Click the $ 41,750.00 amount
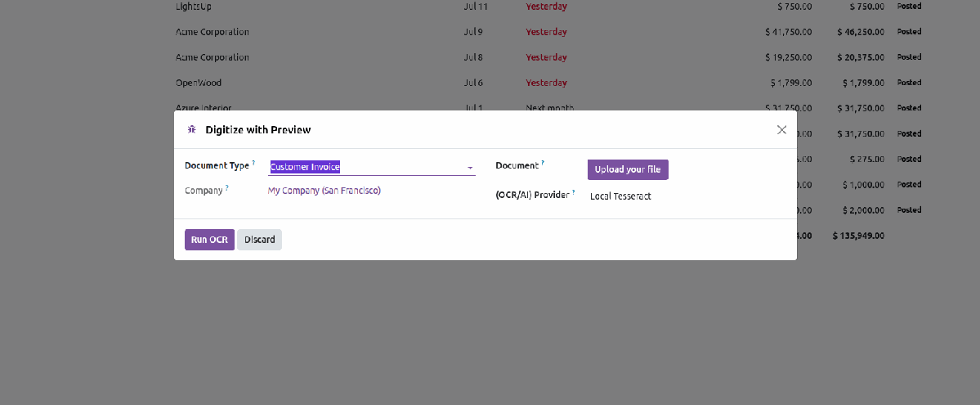980x405 pixels. coord(789,32)
